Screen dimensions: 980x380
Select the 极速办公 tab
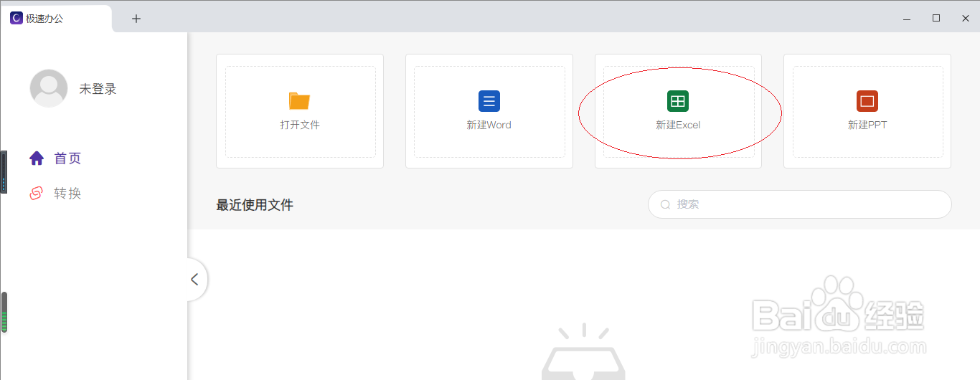click(x=57, y=19)
